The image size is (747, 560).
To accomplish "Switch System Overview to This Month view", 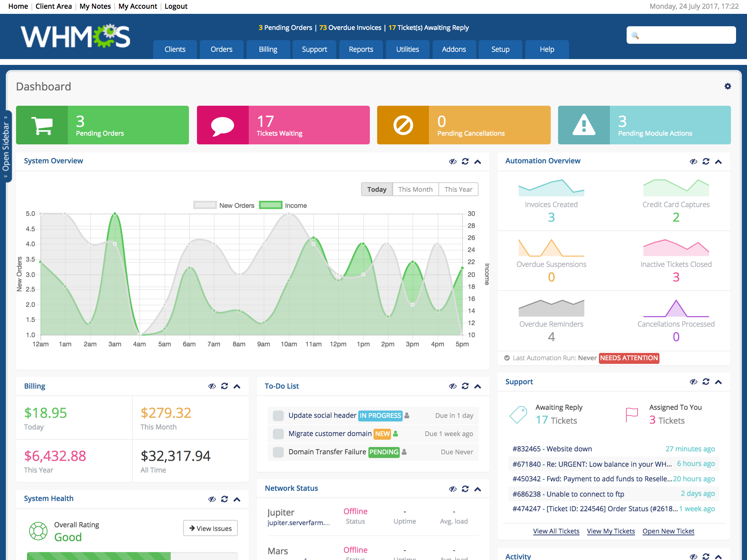I will click(416, 188).
